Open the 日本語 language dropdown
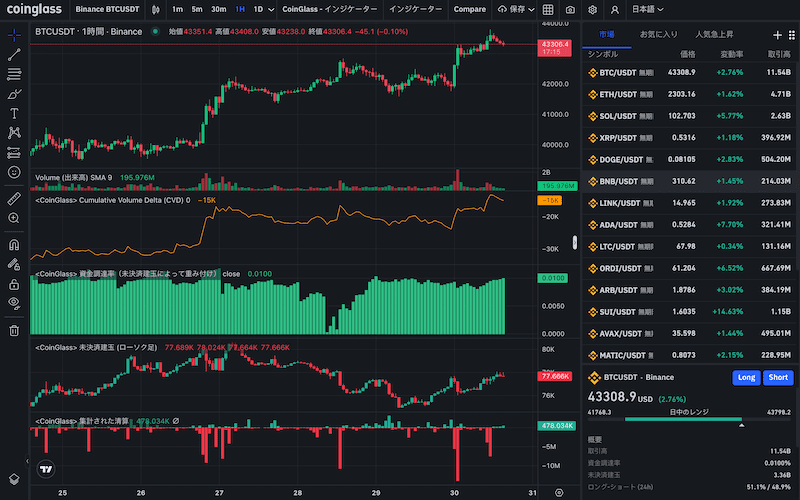The image size is (800, 500). (x=647, y=9)
